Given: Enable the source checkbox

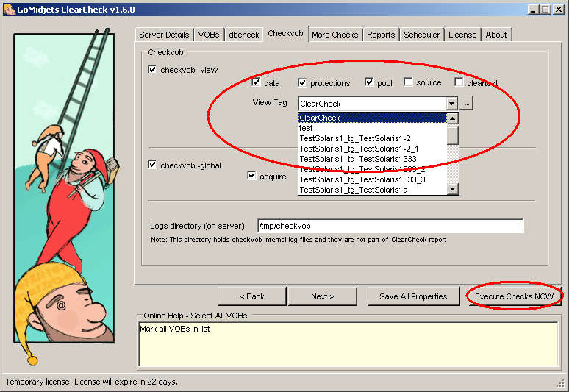Looking at the screenshot, I should pos(408,82).
